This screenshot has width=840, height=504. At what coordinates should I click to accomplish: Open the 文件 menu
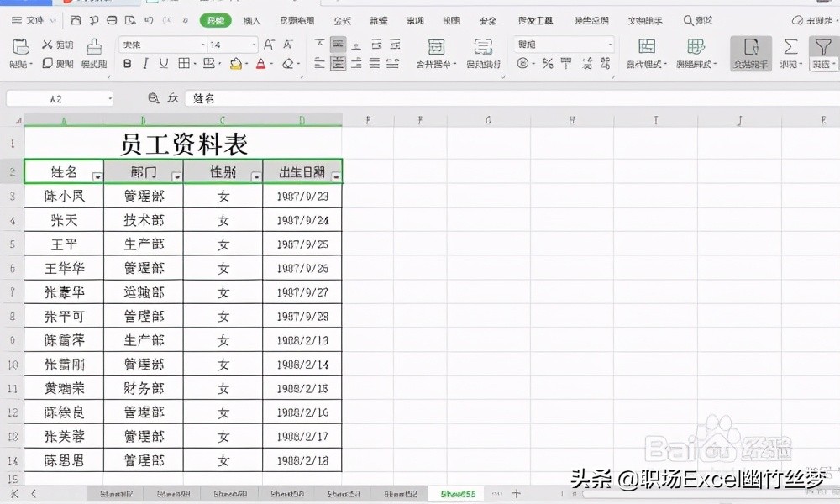pyautogui.click(x=32, y=21)
